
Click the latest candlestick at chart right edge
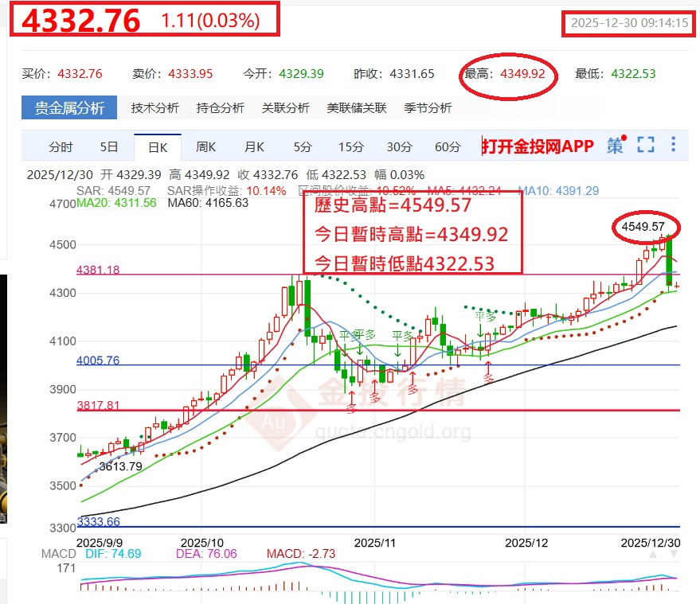tap(677, 286)
